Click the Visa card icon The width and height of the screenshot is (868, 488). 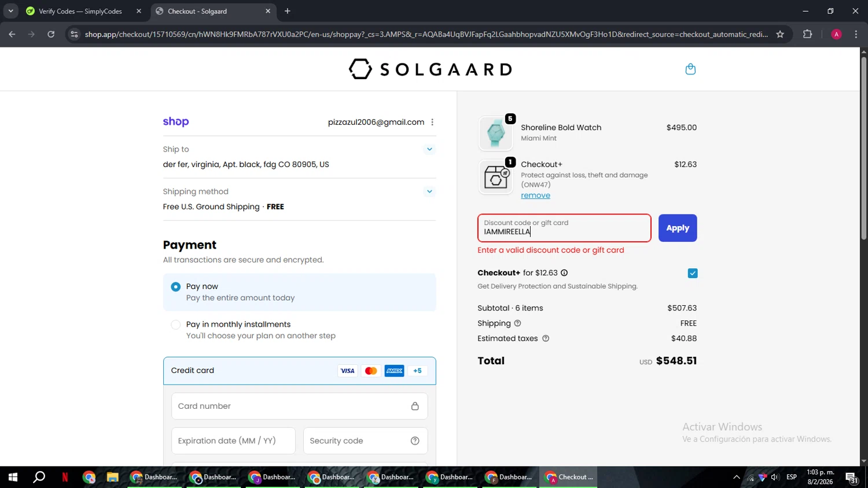(347, 371)
